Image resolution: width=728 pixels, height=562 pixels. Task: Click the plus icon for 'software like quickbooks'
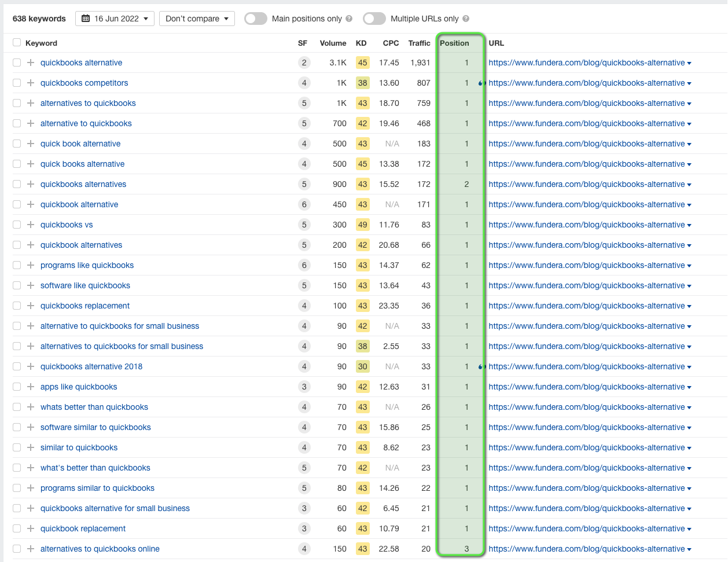[31, 285]
